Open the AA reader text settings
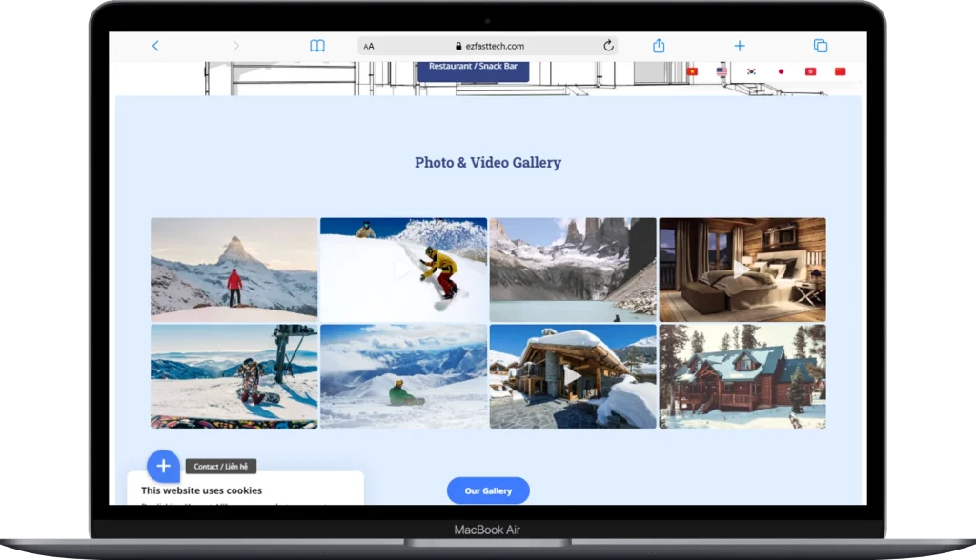Viewport: 976px width, 560px height. pos(369,46)
